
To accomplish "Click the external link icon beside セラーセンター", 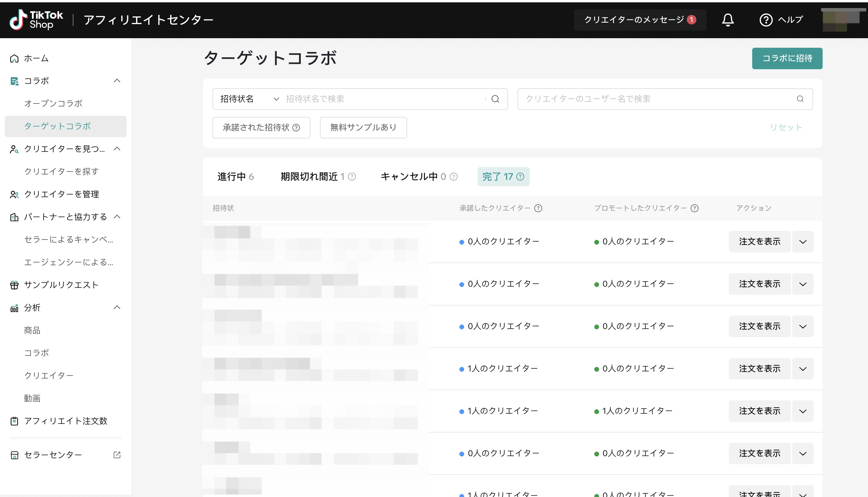I will pos(117,455).
